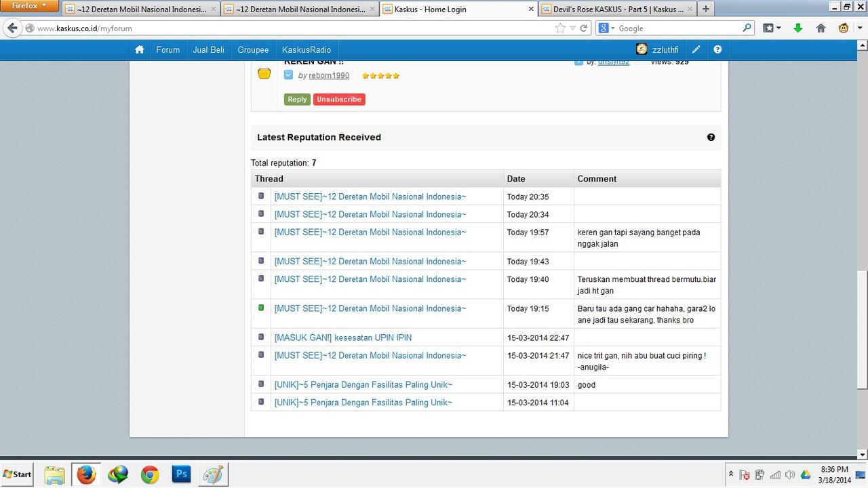This screenshot has height=488, width=868.
Task: Open 5 Penjara thread dated 15-03-2014 19:03
Action: point(363,384)
